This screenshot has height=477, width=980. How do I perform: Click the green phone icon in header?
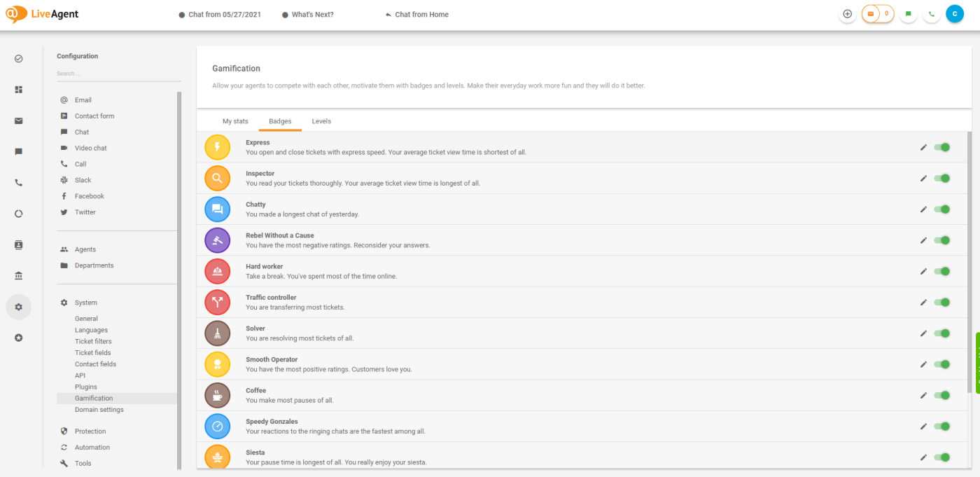931,14
